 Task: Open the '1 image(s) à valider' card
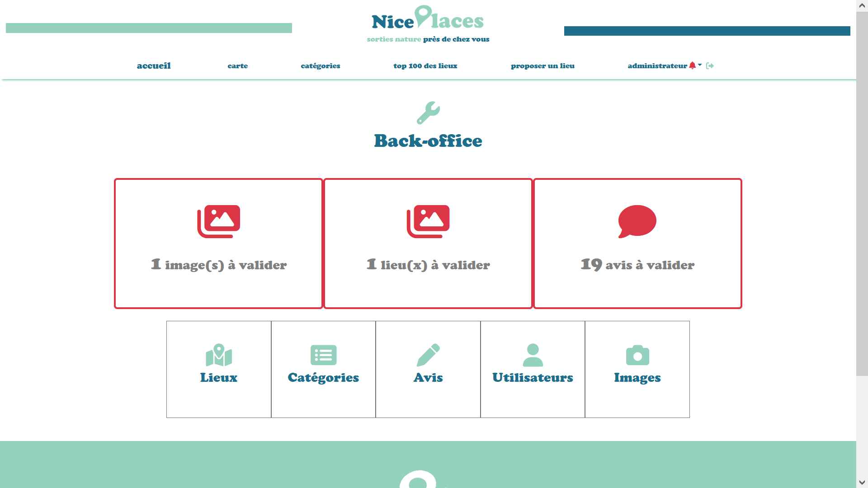[x=218, y=243]
